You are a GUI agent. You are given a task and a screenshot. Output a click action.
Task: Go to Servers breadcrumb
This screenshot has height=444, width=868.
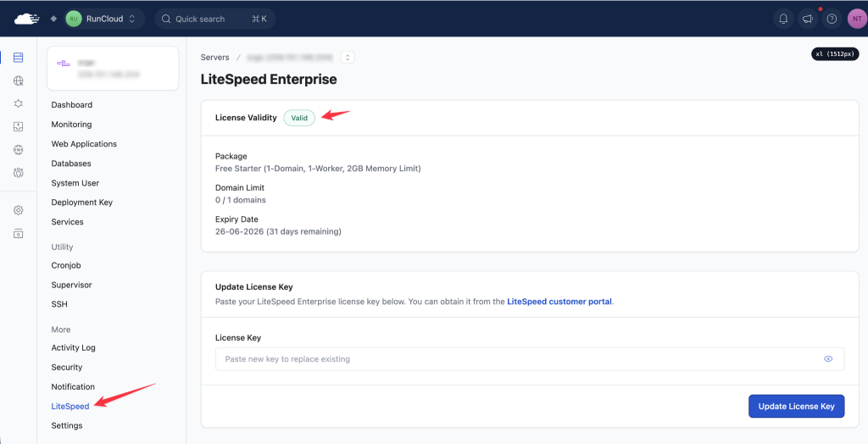click(x=214, y=57)
